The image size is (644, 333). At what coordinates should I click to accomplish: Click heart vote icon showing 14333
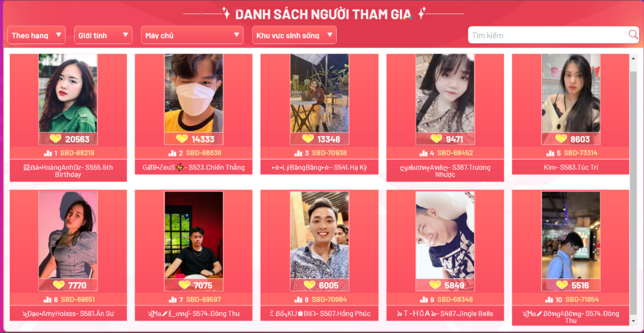[182, 139]
